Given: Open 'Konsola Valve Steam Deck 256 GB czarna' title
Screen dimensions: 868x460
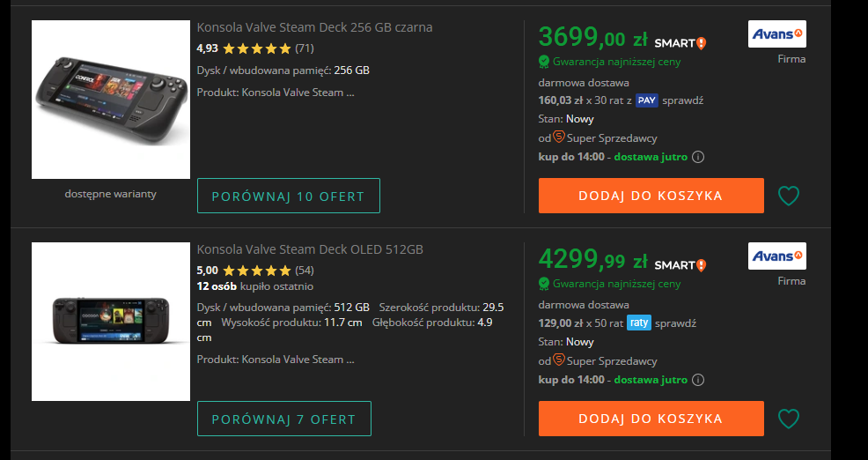Looking at the screenshot, I should pos(314,27).
